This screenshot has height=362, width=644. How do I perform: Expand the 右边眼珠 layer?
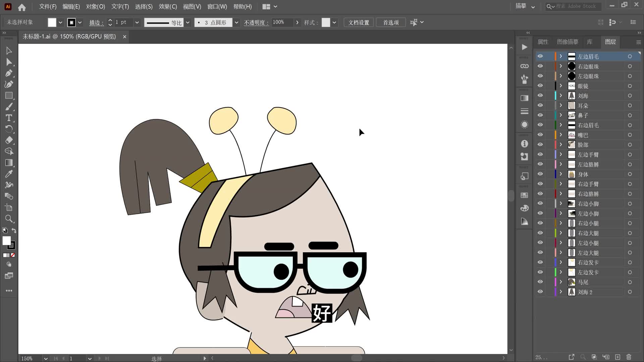point(560,66)
